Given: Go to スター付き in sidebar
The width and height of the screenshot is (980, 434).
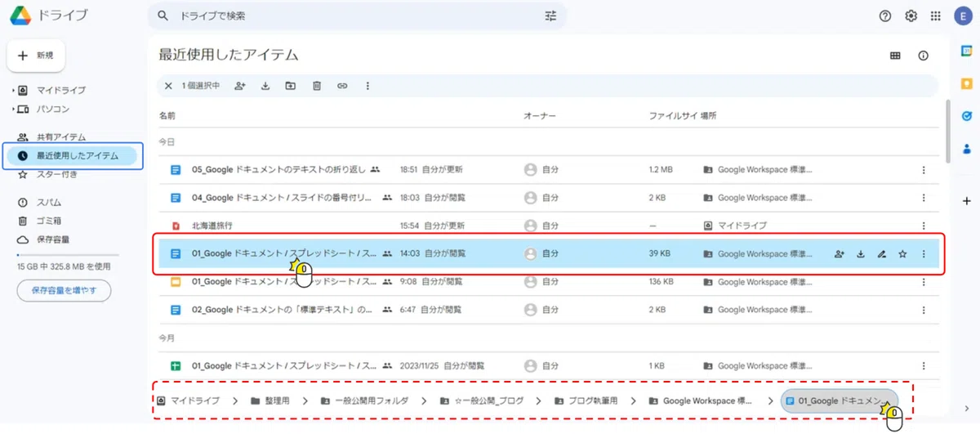Looking at the screenshot, I should pos(57,174).
